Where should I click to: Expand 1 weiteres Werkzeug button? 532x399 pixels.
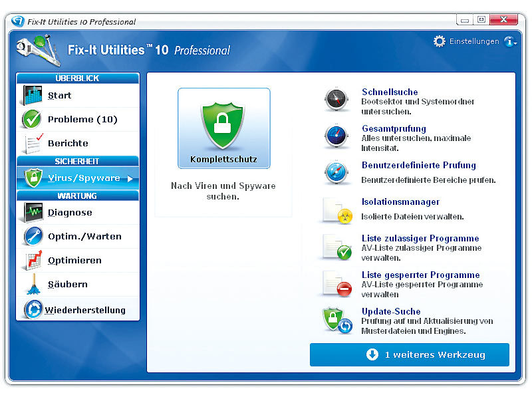409,355
